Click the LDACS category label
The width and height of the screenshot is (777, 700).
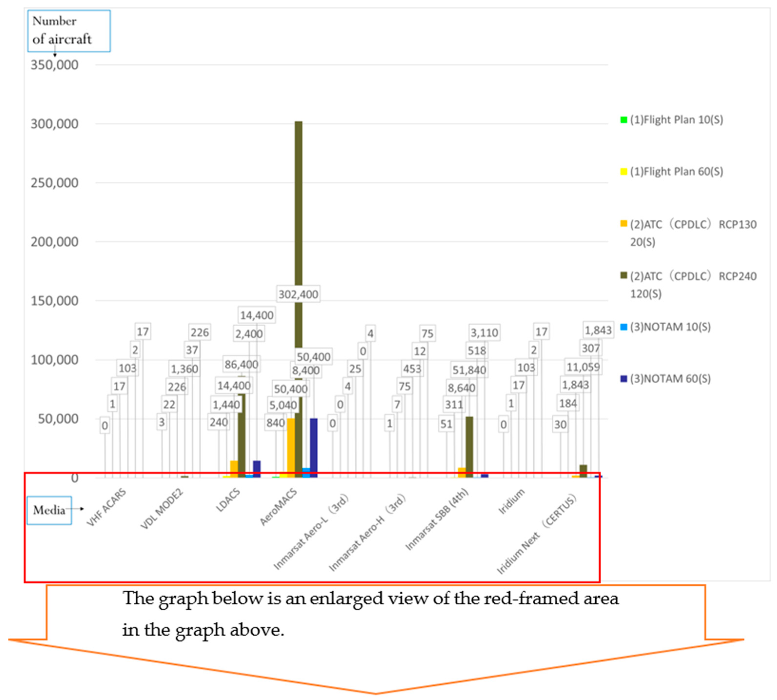(x=228, y=500)
